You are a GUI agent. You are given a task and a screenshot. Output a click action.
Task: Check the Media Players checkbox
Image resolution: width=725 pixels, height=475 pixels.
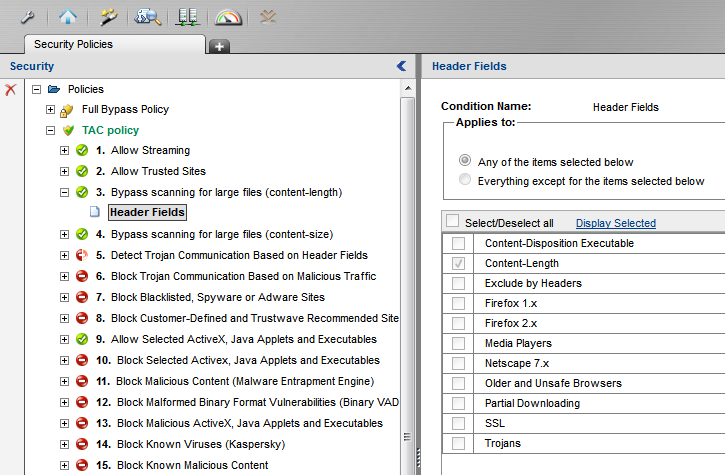[x=458, y=343]
